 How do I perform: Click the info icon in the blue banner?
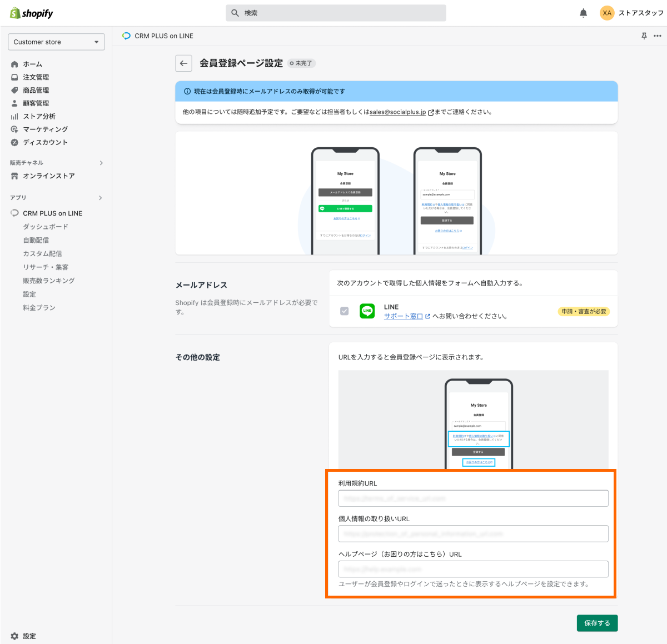click(187, 91)
